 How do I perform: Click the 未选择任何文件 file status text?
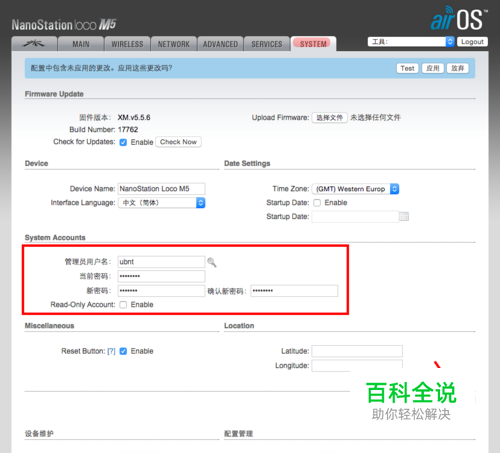coord(375,117)
